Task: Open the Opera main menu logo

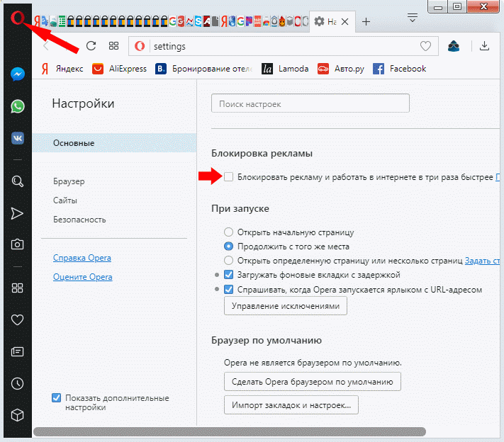Action: click(x=17, y=17)
